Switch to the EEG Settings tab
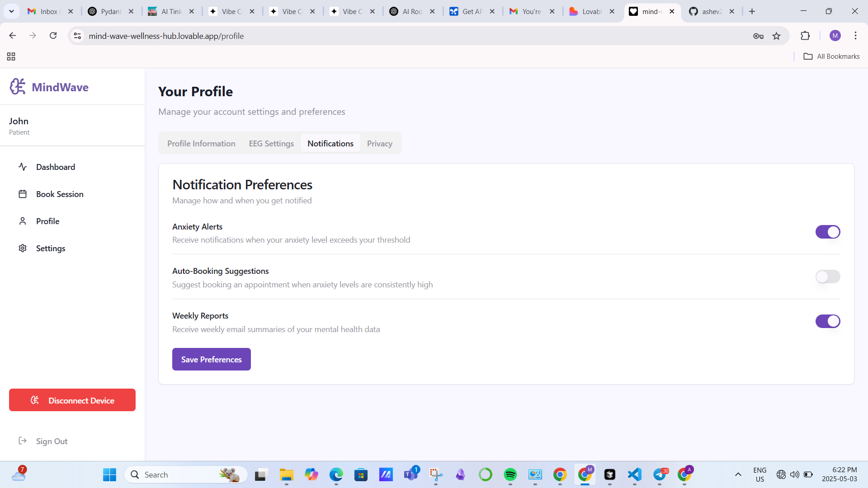Image resolution: width=868 pixels, height=488 pixels. coord(271,143)
